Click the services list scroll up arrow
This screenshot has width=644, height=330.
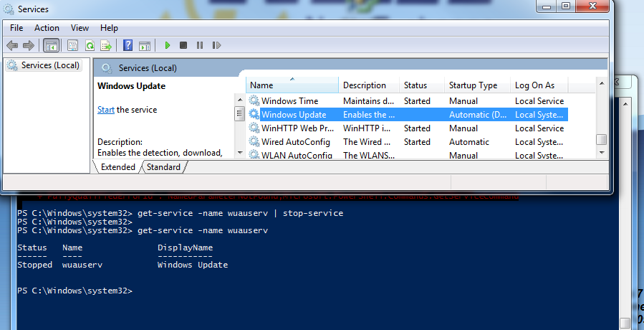602,83
